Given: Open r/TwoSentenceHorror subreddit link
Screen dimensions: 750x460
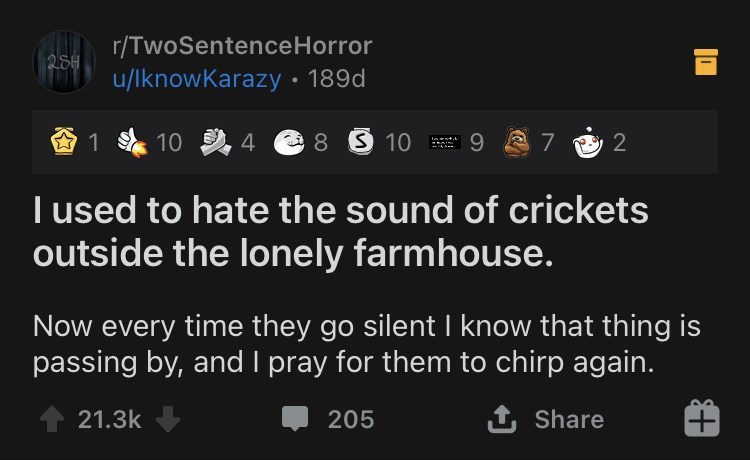Looking at the screenshot, I should pos(244,45).
